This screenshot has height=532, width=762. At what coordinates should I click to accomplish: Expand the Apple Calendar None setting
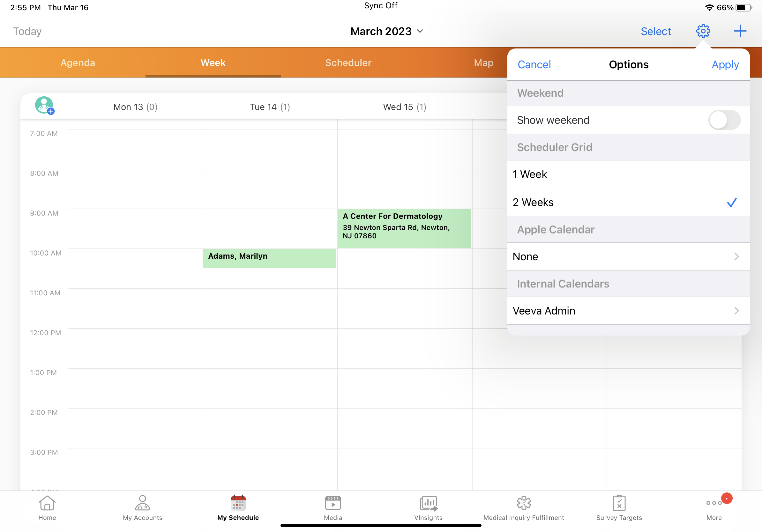(x=628, y=256)
